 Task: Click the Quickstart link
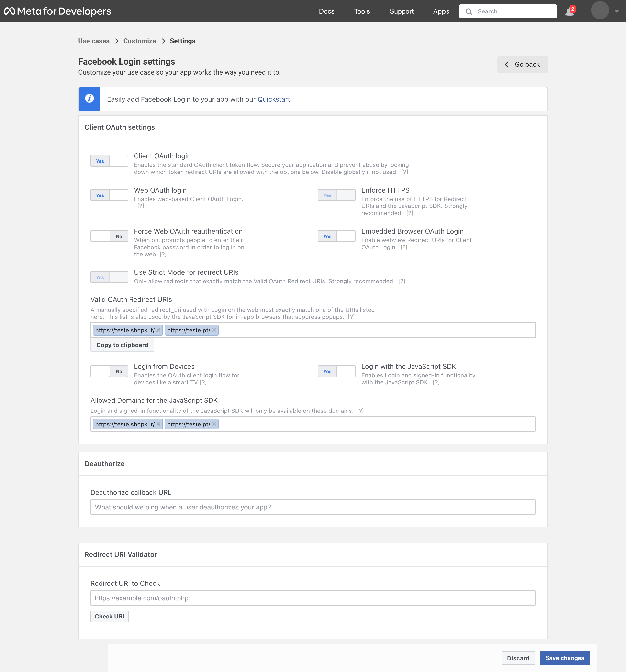pyautogui.click(x=274, y=99)
